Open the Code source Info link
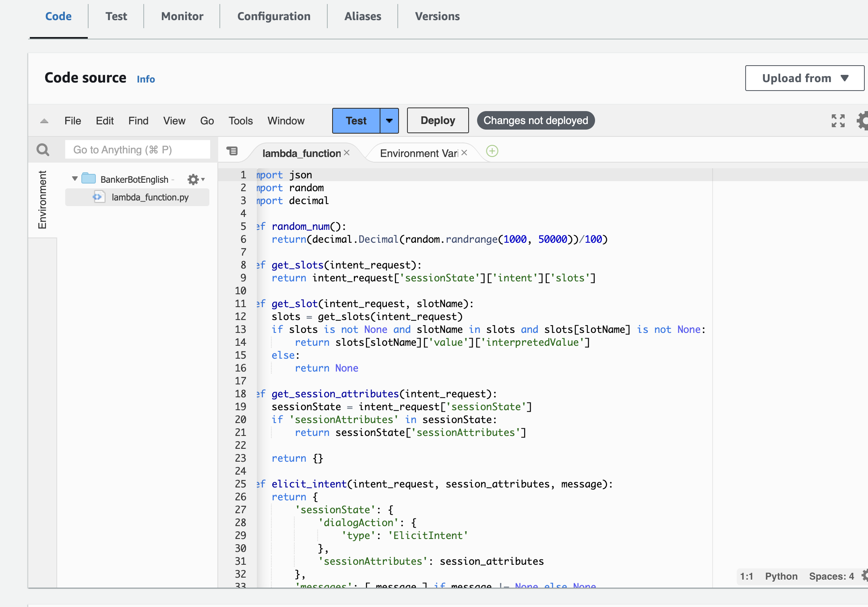Image resolution: width=868 pixels, height=607 pixels. (x=146, y=79)
